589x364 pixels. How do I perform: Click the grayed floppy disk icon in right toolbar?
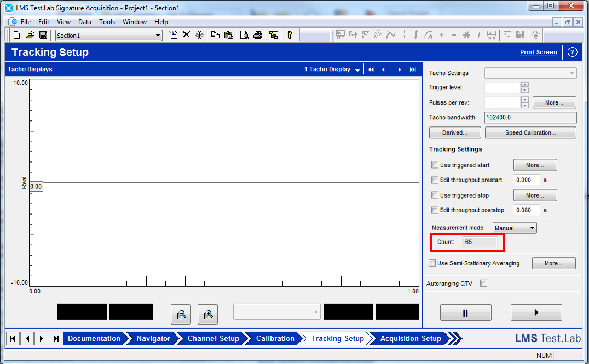point(520,35)
